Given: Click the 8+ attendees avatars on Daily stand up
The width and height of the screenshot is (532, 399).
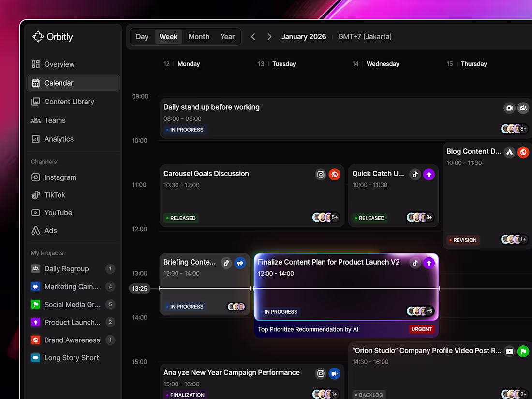Looking at the screenshot, I should click(515, 129).
